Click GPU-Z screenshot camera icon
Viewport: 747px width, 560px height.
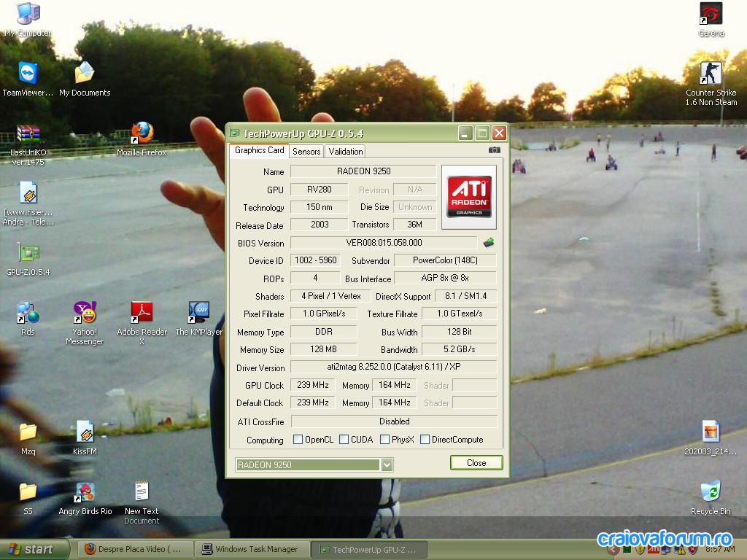(494, 150)
